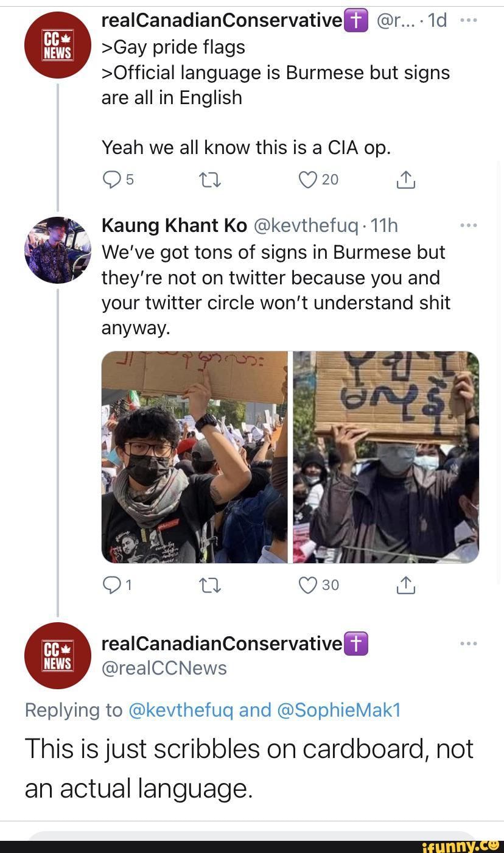Select the @realCCNews handle
Viewport: 504px width, 853px height.
click(165, 668)
